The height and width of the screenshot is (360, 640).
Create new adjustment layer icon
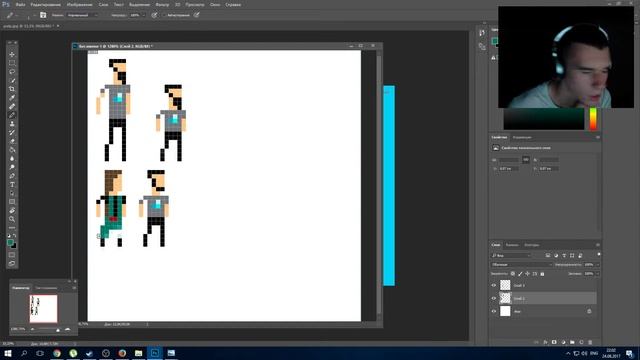(563, 342)
